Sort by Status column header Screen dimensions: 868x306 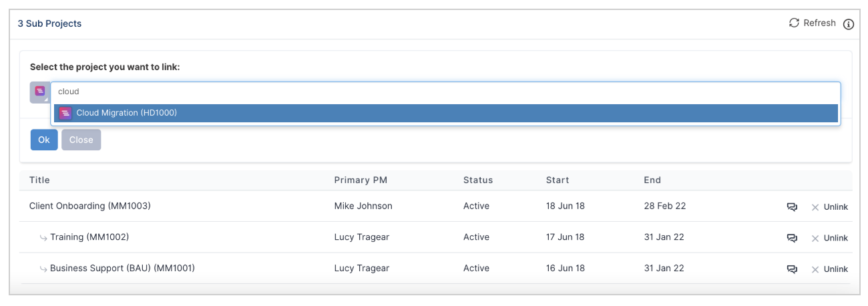click(x=478, y=180)
